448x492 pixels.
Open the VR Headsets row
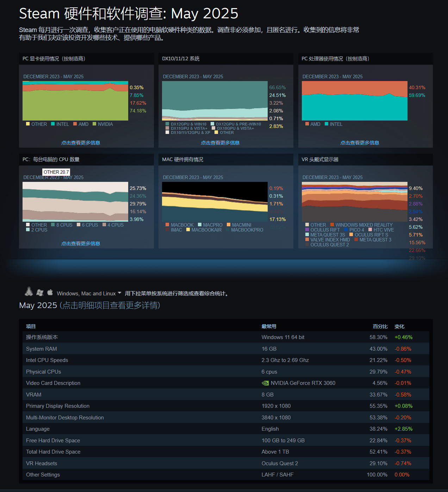226,463
